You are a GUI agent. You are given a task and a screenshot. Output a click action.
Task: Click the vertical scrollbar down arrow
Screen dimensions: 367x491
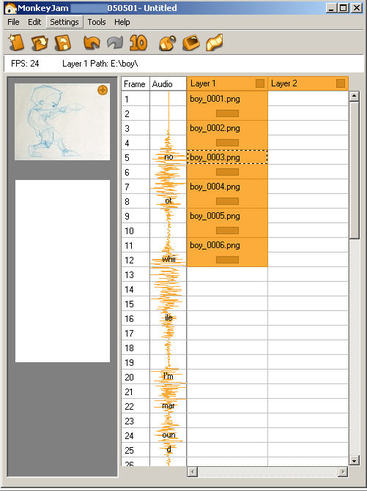354,460
